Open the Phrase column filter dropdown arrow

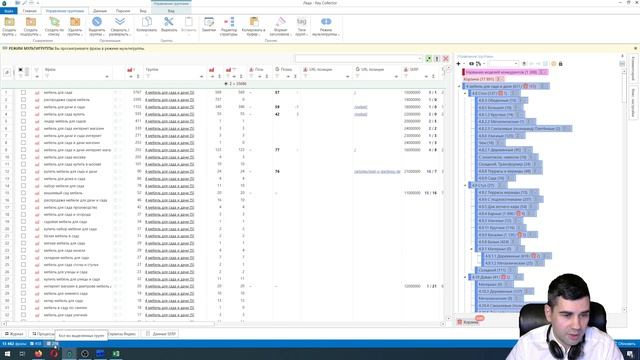(x=107, y=77)
